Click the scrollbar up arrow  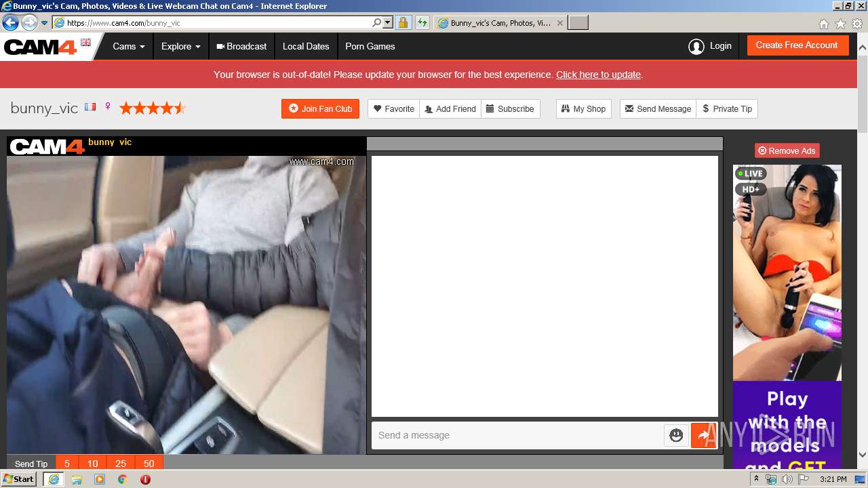coord(863,48)
